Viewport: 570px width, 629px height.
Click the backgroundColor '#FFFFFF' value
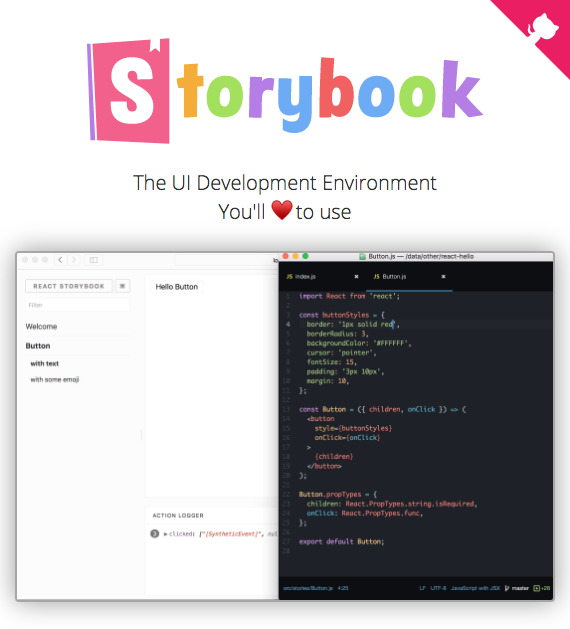[390, 343]
